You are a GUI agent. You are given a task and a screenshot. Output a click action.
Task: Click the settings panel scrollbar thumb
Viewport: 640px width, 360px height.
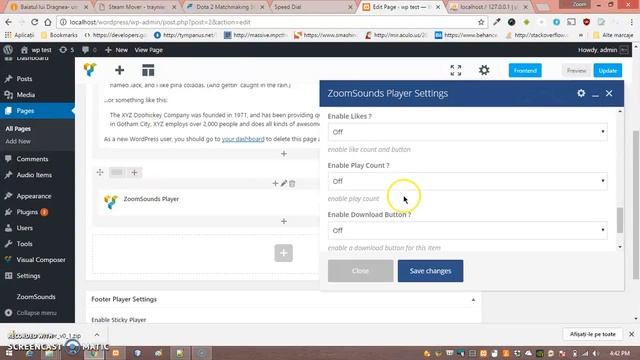click(x=620, y=220)
